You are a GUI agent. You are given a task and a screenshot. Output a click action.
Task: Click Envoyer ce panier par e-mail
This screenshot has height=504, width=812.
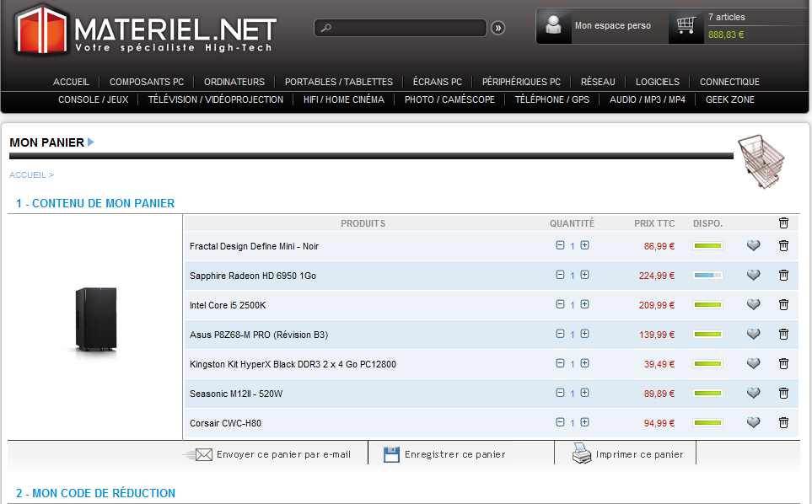pyautogui.click(x=282, y=454)
